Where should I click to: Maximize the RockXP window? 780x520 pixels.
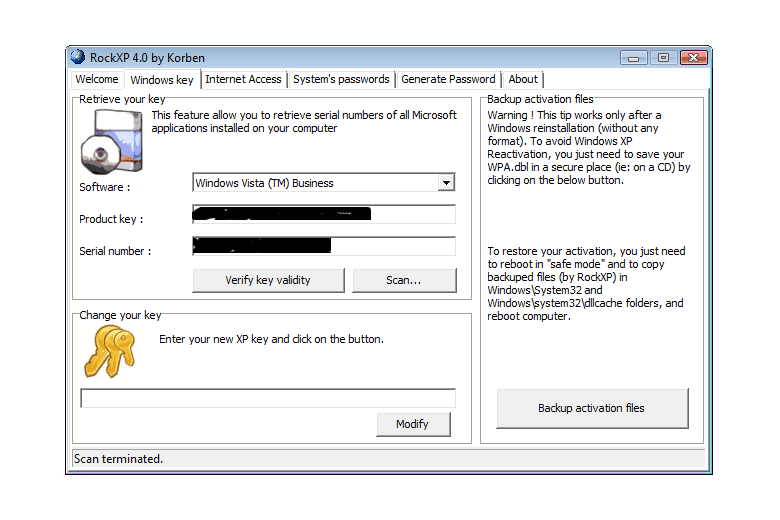(x=663, y=58)
